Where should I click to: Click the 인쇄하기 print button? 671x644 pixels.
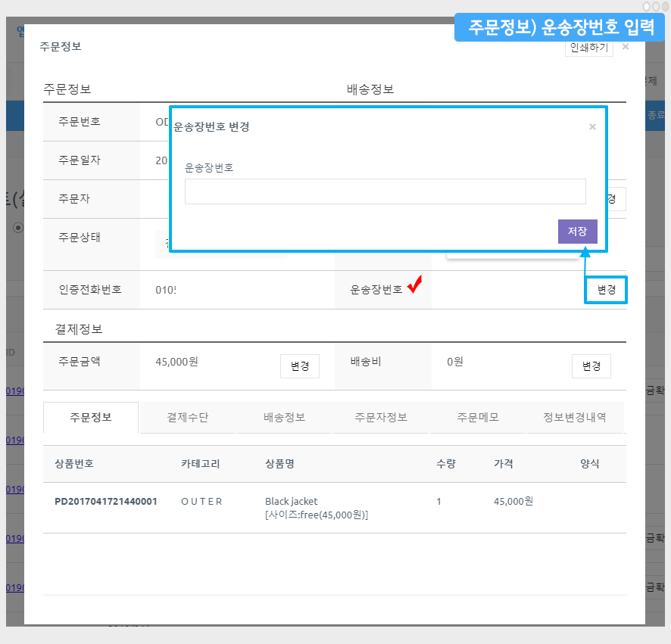click(x=587, y=47)
